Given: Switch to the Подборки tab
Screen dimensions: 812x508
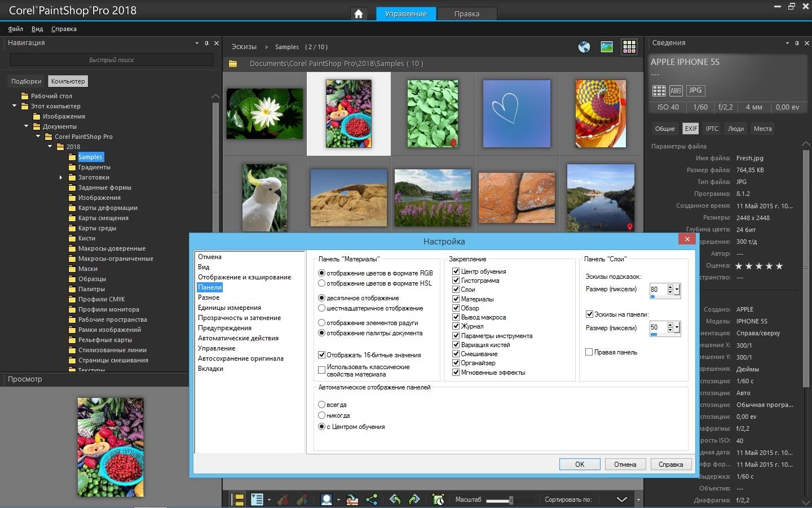Looking at the screenshot, I should click(x=26, y=81).
